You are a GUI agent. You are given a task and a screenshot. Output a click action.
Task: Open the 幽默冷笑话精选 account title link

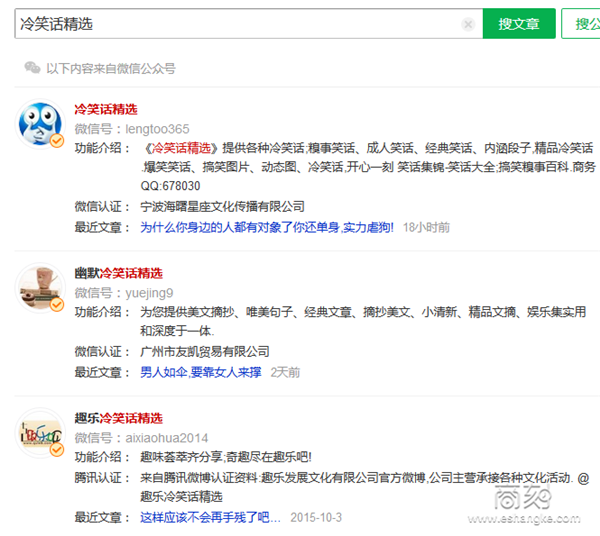(x=118, y=273)
